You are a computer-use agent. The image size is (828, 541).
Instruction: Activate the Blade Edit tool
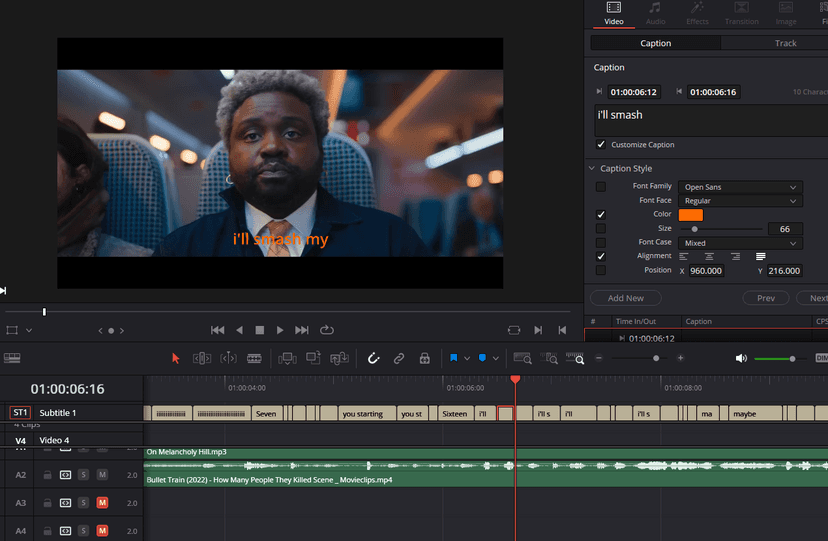(254, 358)
